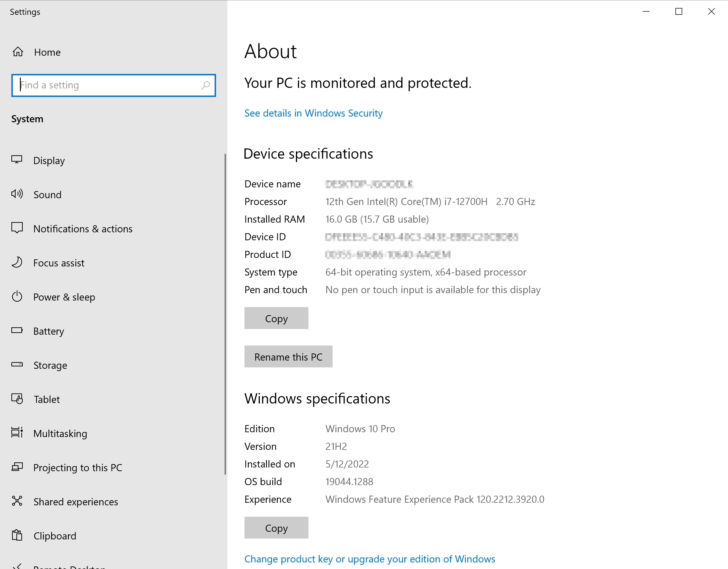
Task: Click the Windows Feature Experience Pack value
Action: coord(435,499)
